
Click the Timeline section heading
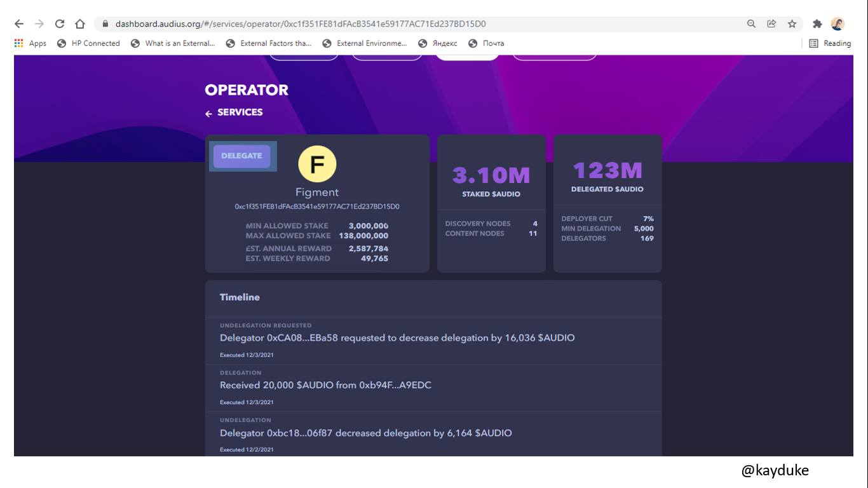pyautogui.click(x=240, y=297)
